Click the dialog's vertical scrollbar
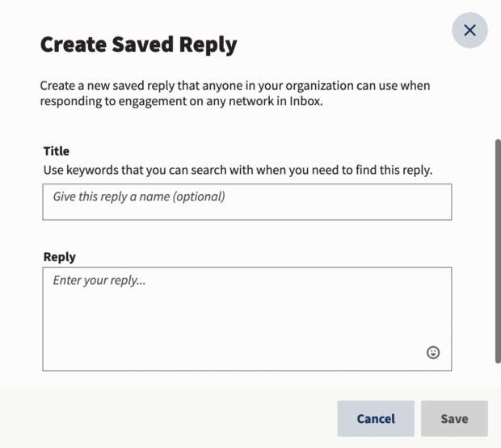Image resolution: width=501 pixels, height=448 pixels. pos(497,251)
